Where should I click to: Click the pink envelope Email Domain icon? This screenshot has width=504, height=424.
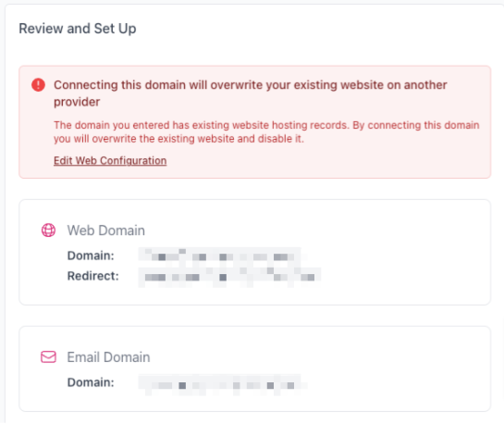click(48, 356)
